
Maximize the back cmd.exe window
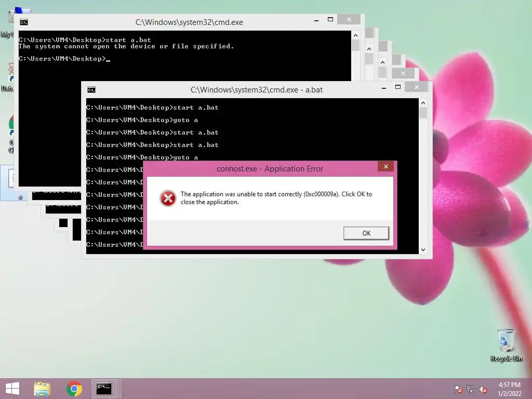pyautogui.click(x=330, y=20)
